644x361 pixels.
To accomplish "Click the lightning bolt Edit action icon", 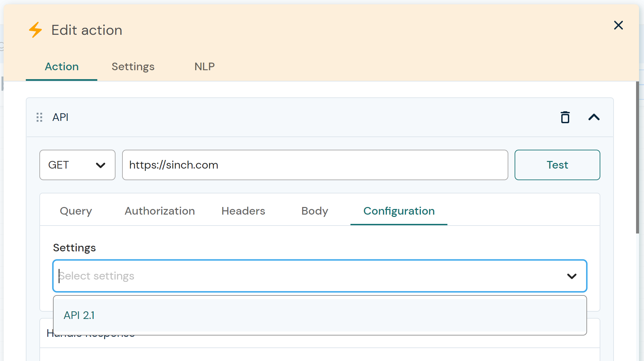I will click(35, 30).
